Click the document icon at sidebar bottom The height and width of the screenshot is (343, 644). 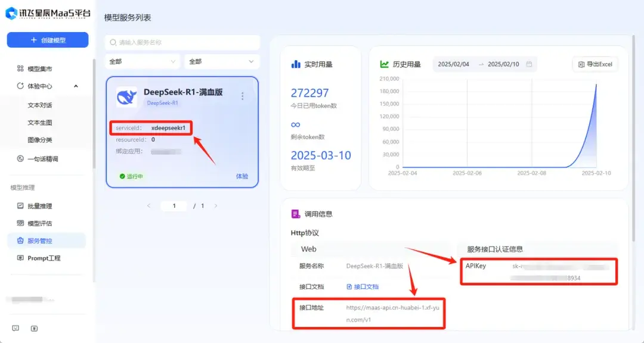(x=35, y=328)
